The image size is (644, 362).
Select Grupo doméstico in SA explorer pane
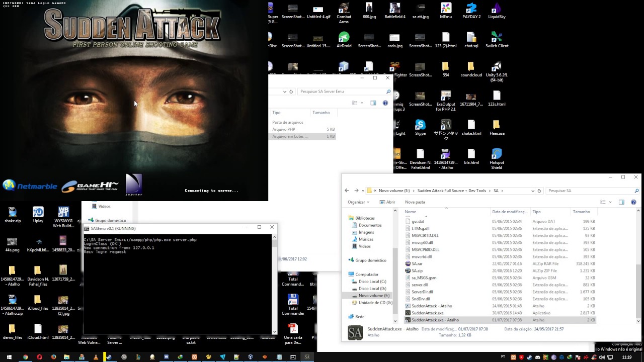point(371,260)
